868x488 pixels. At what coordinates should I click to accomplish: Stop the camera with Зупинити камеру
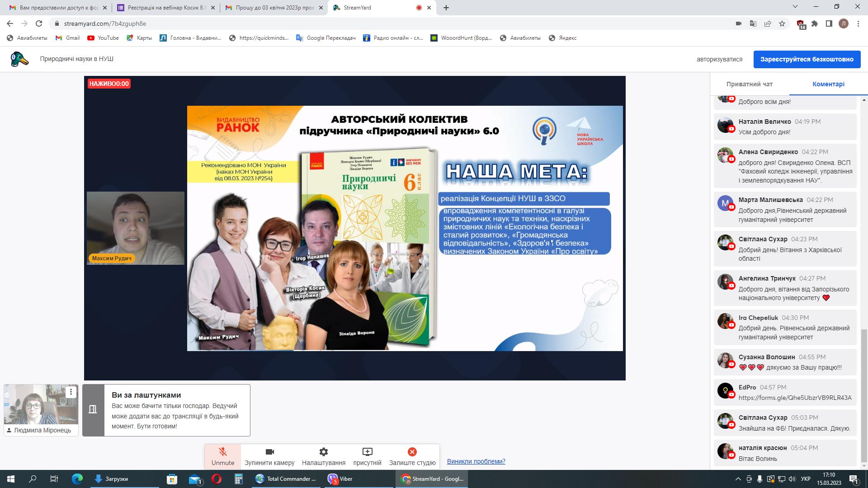click(269, 456)
